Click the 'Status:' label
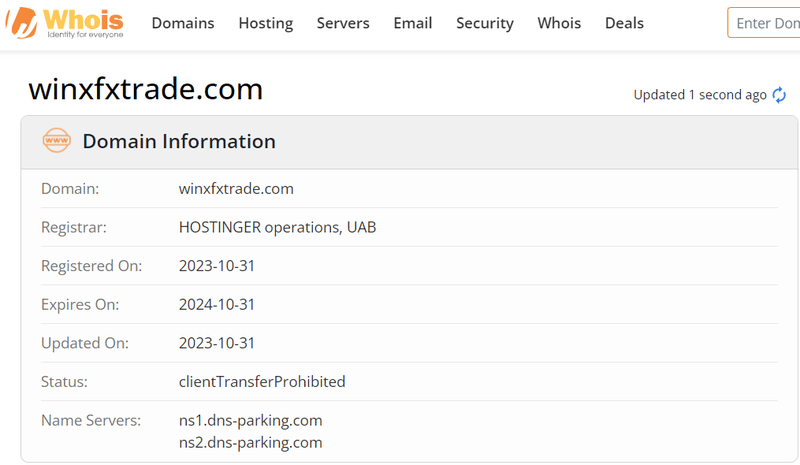The image size is (800, 465). [64, 382]
